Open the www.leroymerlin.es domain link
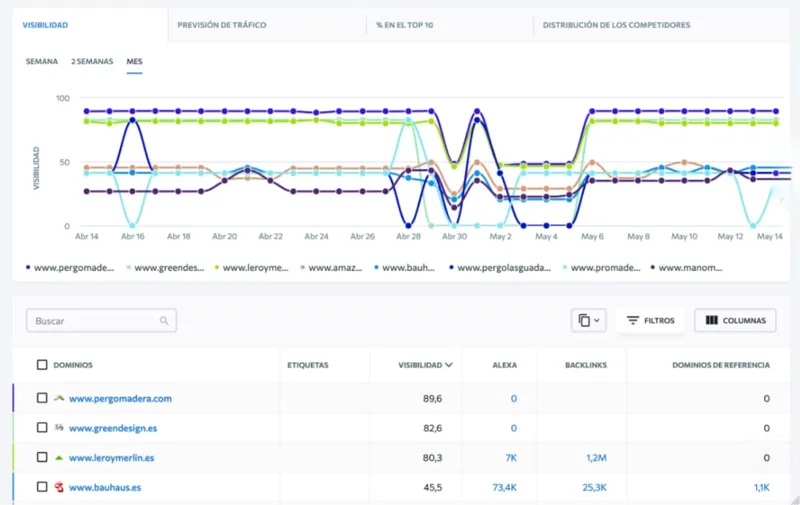The image size is (800, 505). [111, 458]
